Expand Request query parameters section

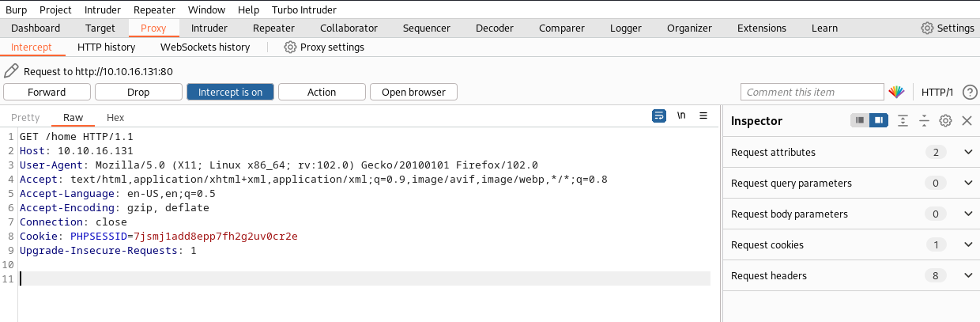coord(969,183)
